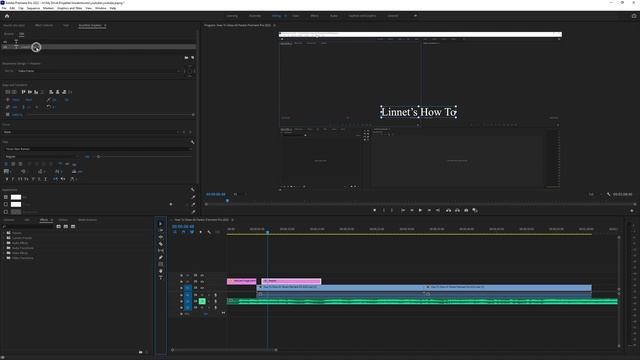The image size is (640, 360).
Task: Click the Left Align Text icon
Action: click(x=6, y=164)
